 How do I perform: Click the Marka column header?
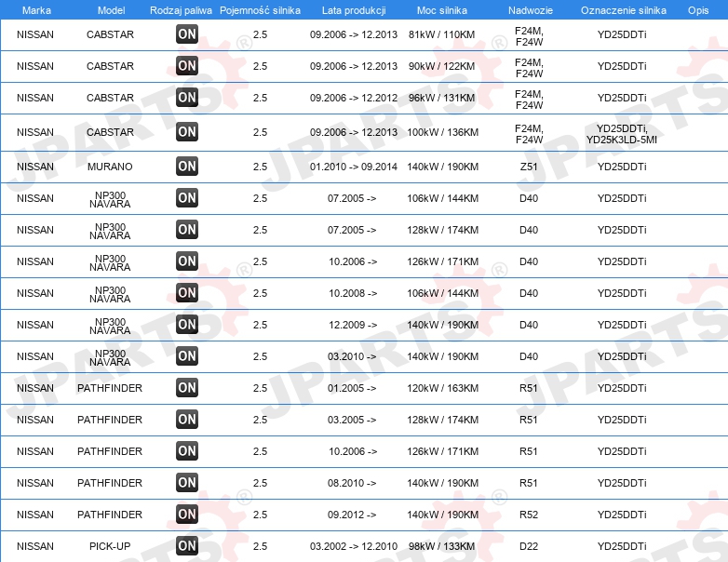(36, 10)
